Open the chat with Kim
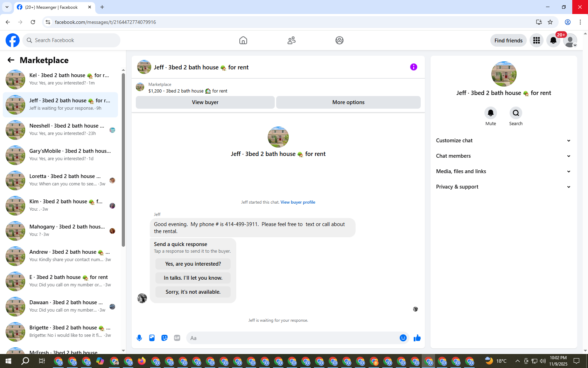 (x=60, y=205)
